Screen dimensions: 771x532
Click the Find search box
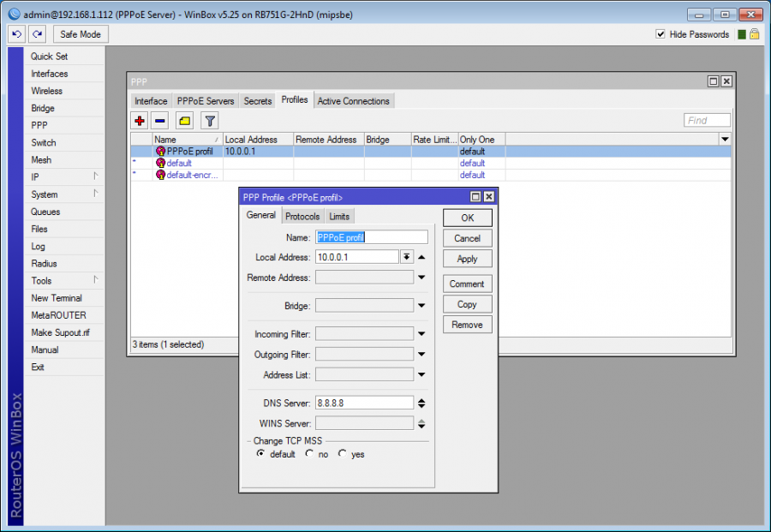click(x=707, y=121)
